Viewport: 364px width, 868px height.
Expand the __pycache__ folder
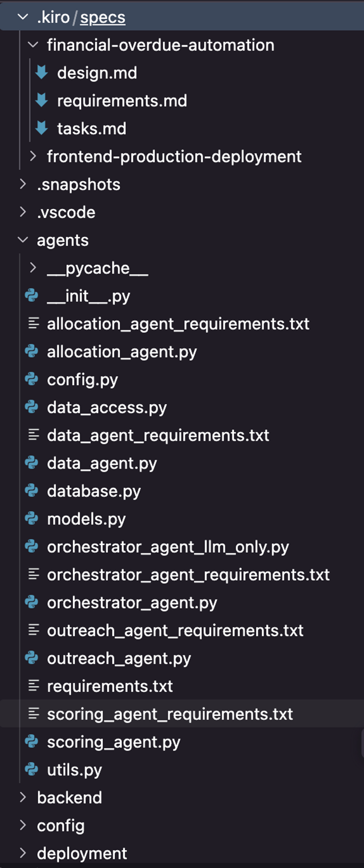point(34,268)
